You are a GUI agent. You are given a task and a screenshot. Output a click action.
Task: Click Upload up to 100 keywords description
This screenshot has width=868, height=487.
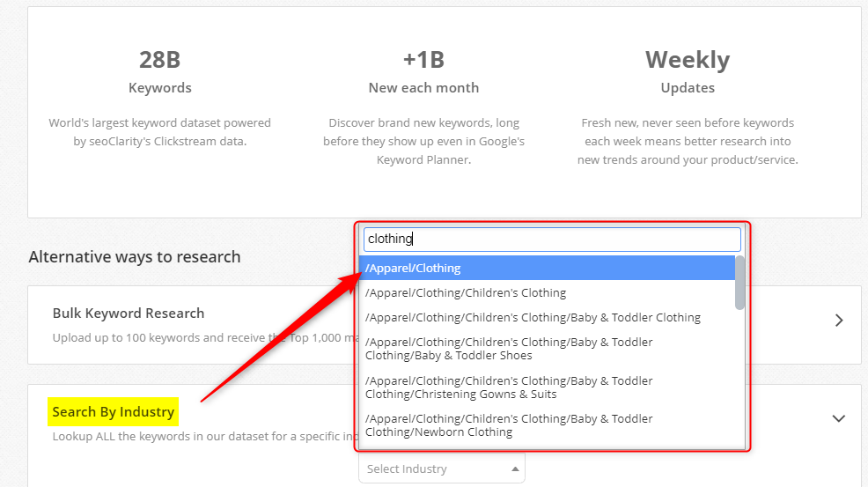coord(205,337)
